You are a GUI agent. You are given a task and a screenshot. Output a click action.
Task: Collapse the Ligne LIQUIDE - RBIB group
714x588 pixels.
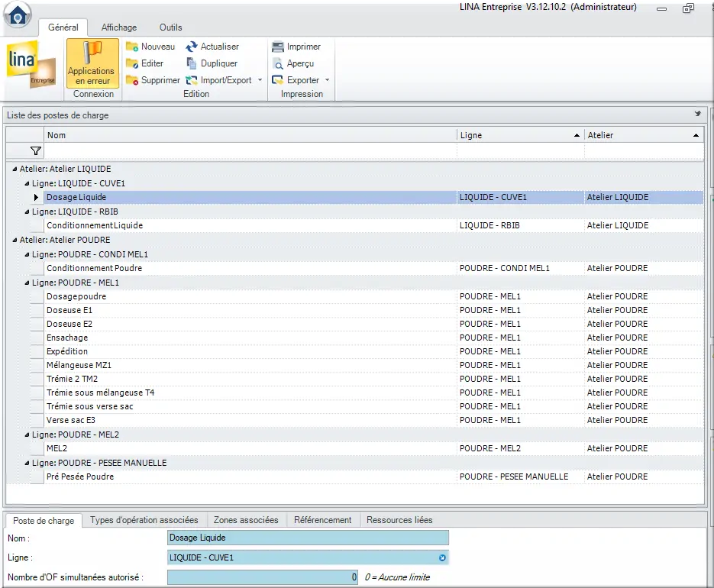coord(27,212)
